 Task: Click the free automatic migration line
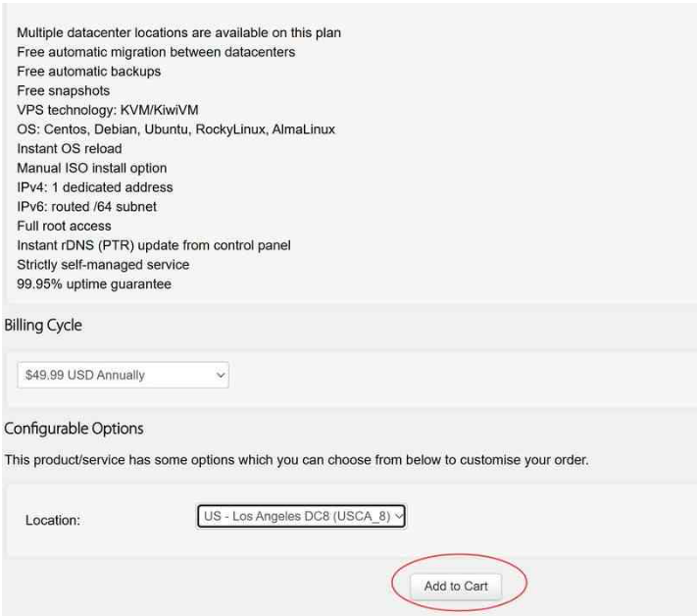click(x=156, y=52)
